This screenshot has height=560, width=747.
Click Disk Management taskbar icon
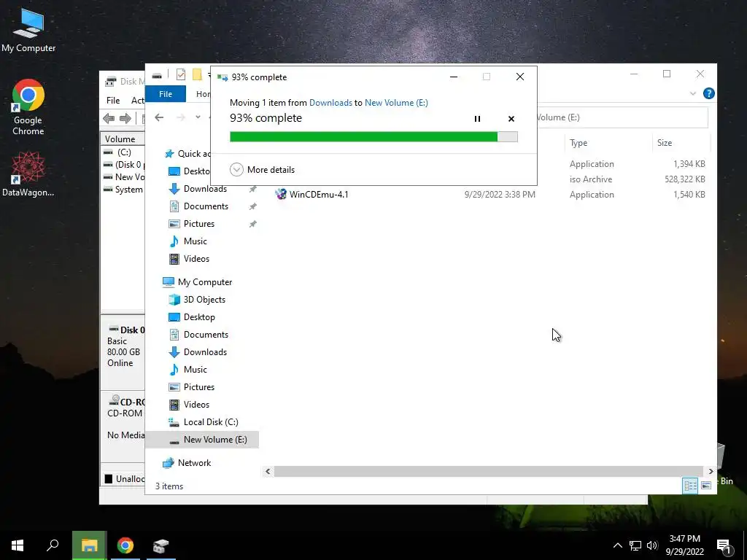coord(161,545)
